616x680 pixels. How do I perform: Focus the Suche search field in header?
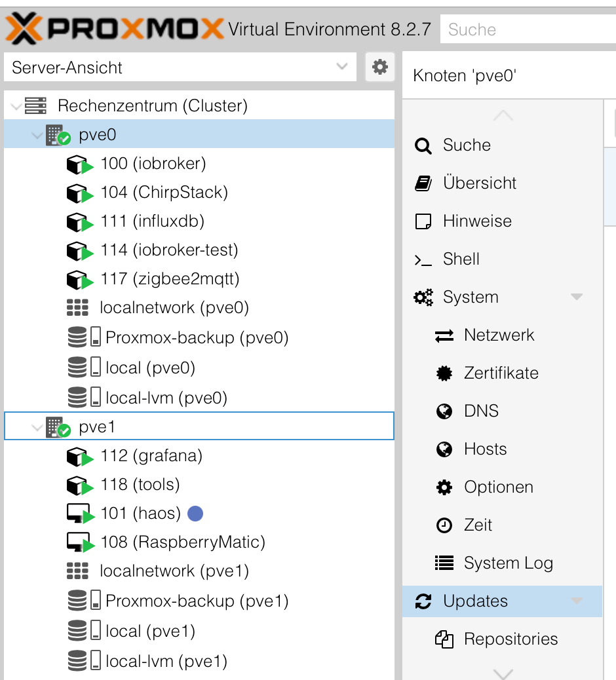[528, 29]
